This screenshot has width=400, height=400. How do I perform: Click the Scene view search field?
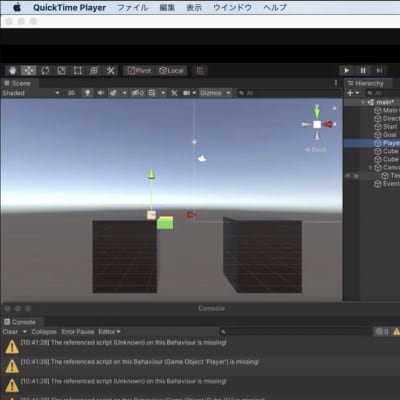(288, 93)
